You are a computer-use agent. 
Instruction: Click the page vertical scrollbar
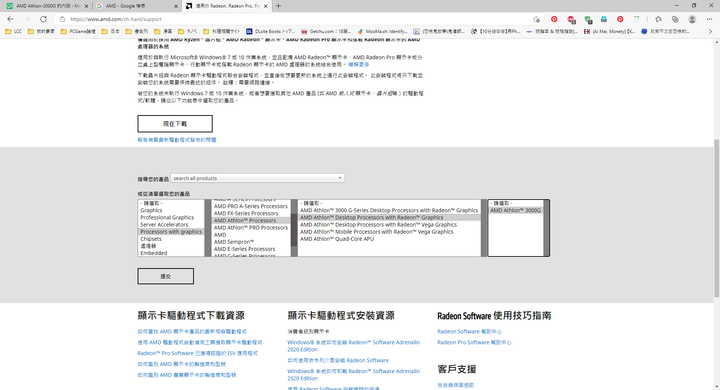[x=716, y=218]
